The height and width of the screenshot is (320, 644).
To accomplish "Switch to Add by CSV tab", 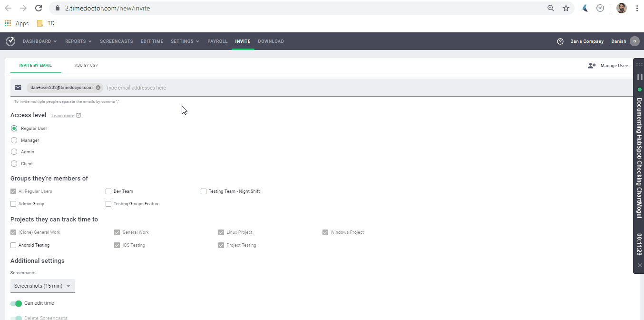I will pyautogui.click(x=86, y=65).
